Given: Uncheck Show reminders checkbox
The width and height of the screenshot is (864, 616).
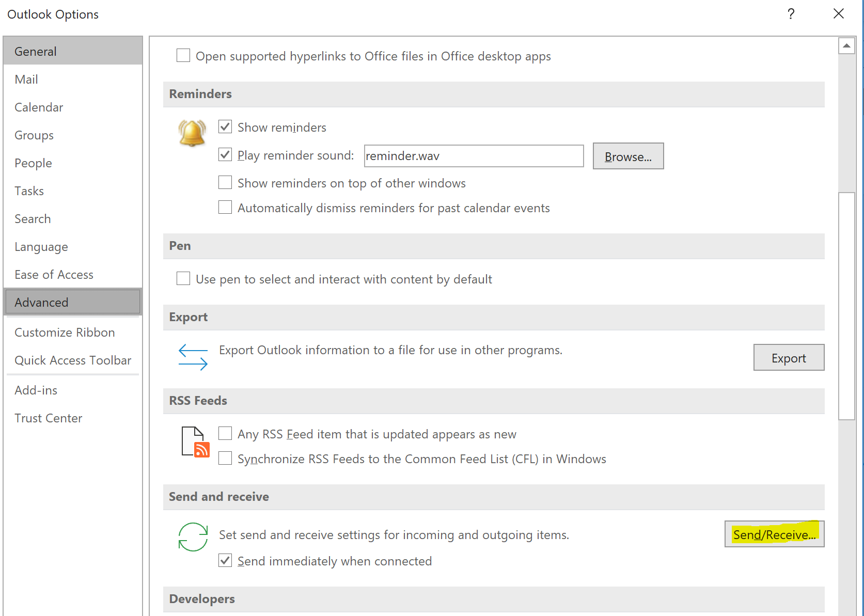Looking at the screenshot, I should click(225, 127).
